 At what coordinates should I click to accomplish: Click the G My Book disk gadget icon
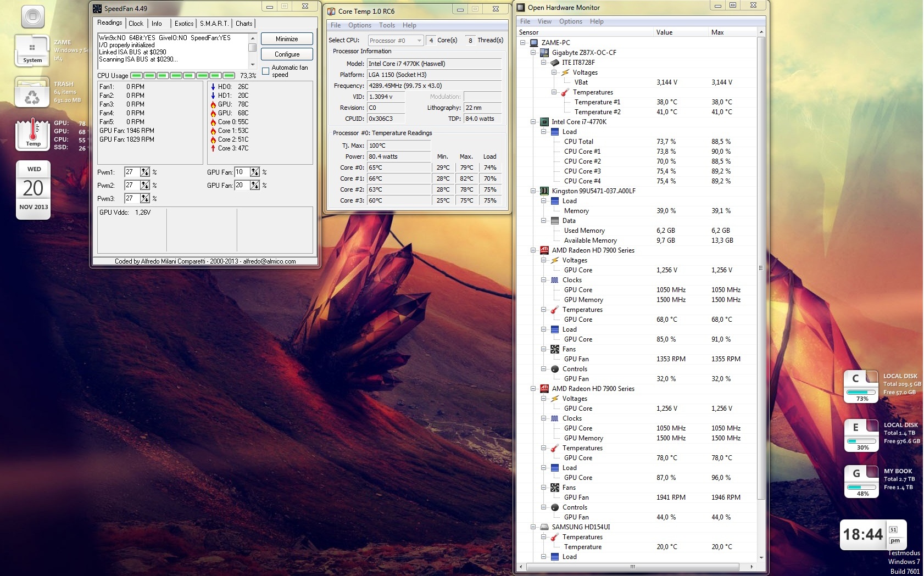tap(861, 481)
